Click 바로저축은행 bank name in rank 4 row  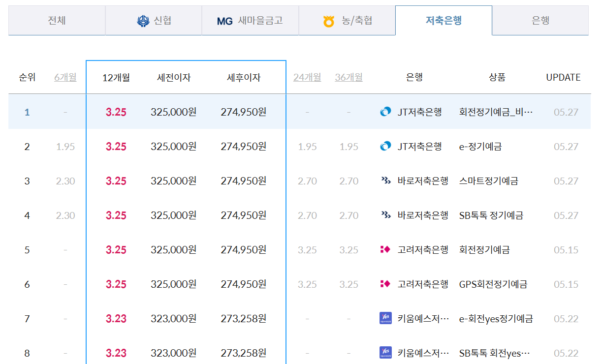coord(423,215)
